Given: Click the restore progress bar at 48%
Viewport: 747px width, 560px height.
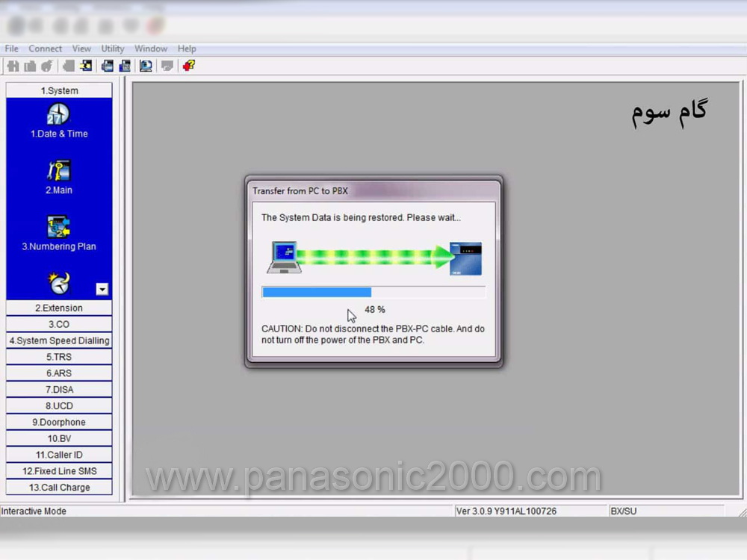Looking at the screenshot, I should click(x=373, y=292).
